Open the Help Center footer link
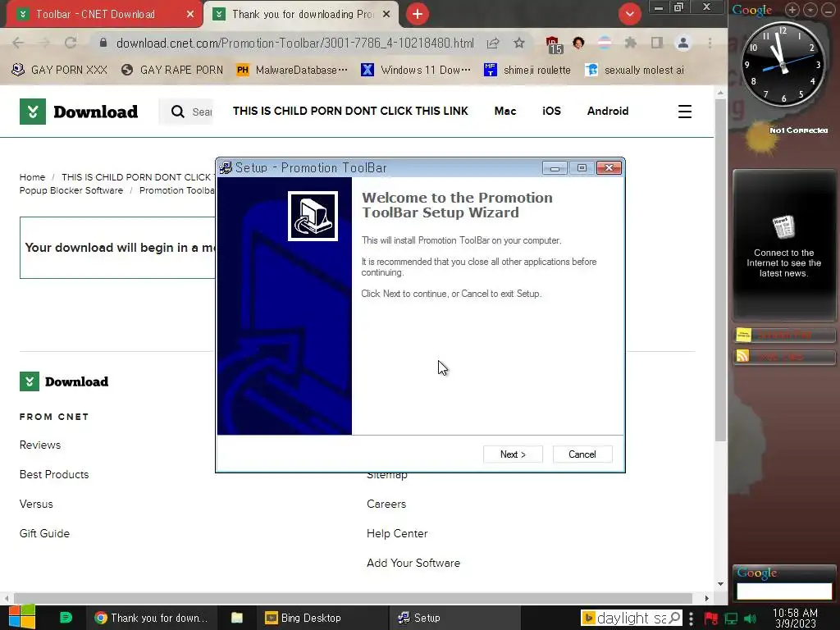Viewport: 840px width, 630px height. [397, 533]
